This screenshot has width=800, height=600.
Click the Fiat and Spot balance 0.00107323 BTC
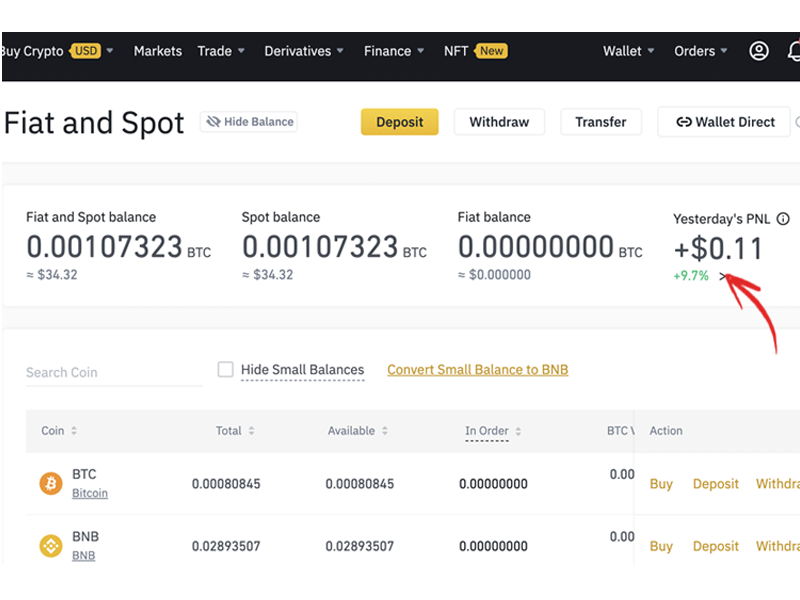[118, 247]
